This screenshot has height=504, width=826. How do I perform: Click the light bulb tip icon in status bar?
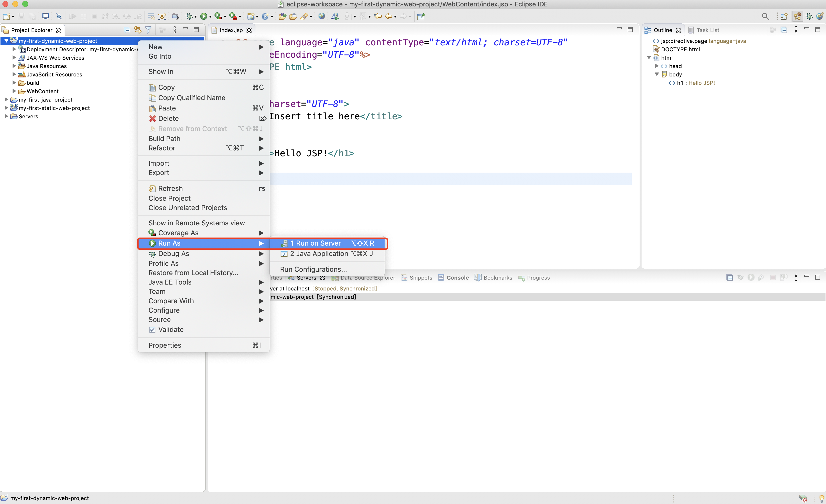[x=822, y=498]
